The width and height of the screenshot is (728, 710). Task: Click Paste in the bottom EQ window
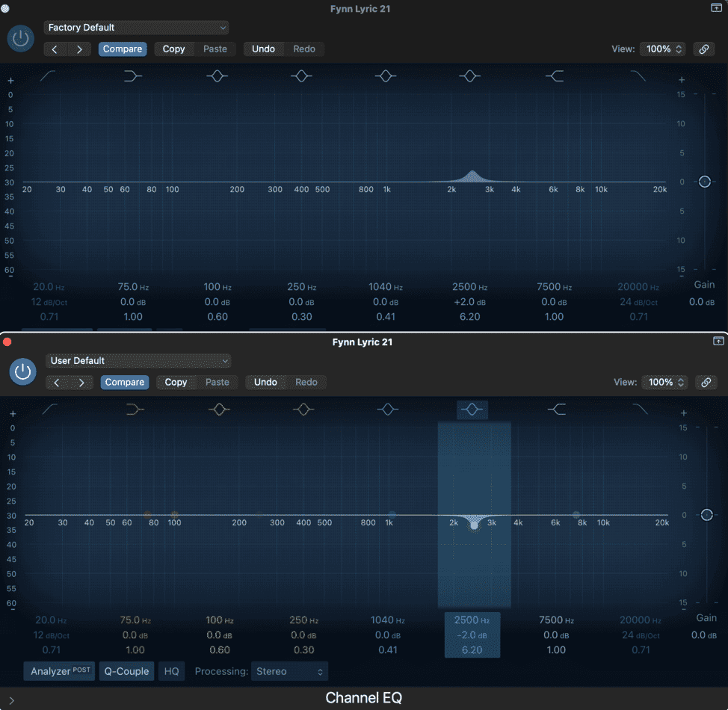(x=218, y=383)
